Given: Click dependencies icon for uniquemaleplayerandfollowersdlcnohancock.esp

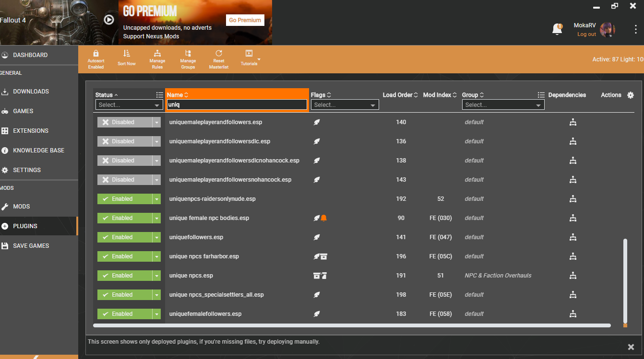Looking at the screenshot, I should click(x=572, y=161).
